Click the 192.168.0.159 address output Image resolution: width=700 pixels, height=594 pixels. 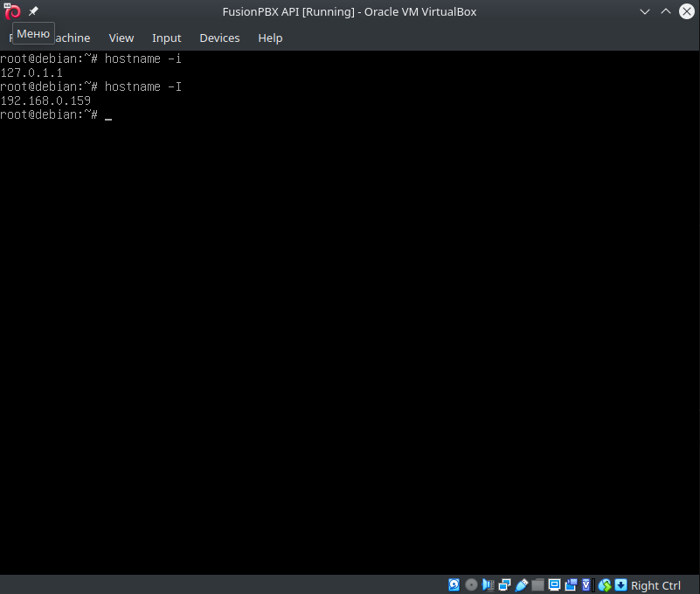click(x=45, y=100)
